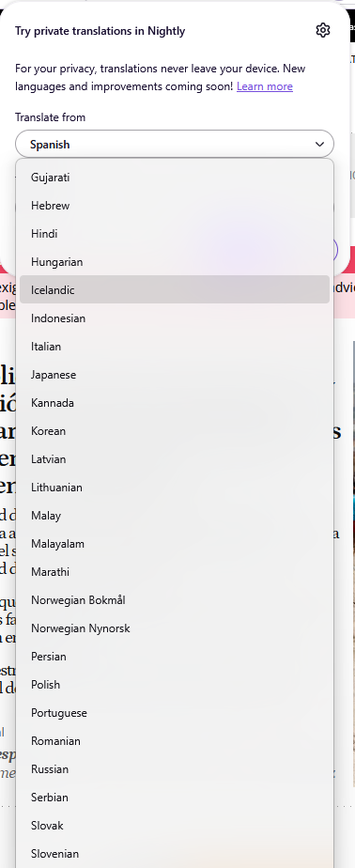This screenshot has height=868, width=355.
Task: Pick Slovenian from the language list
Action: tap(175, 854)
